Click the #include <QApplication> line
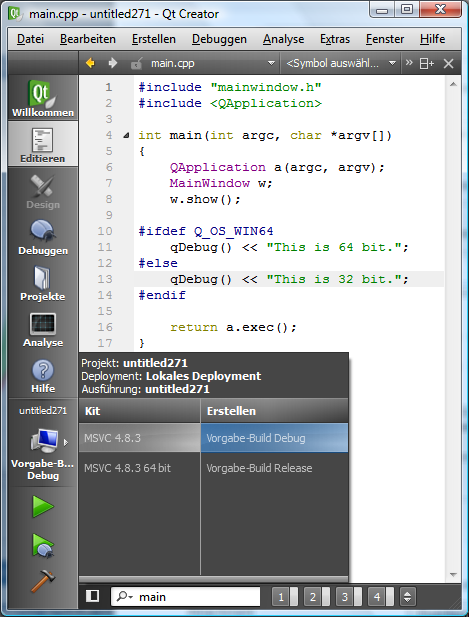The height and width of the screenshot is (617, 469). [230, 103]
